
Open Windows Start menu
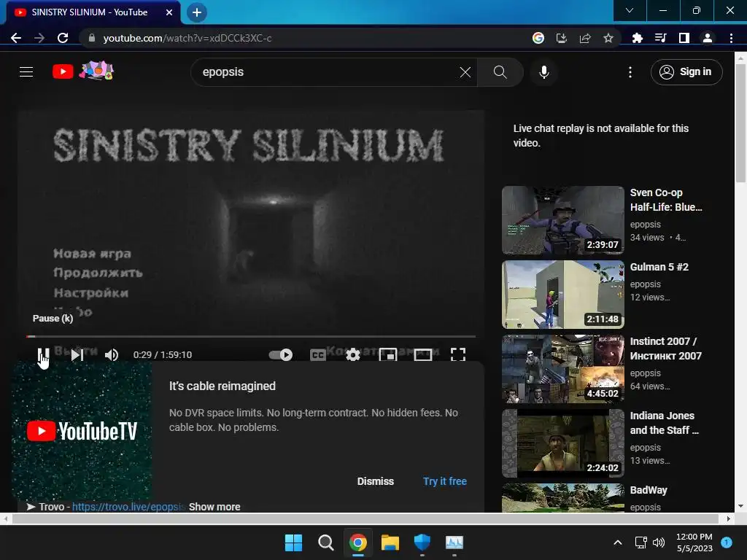coord(293,542)
